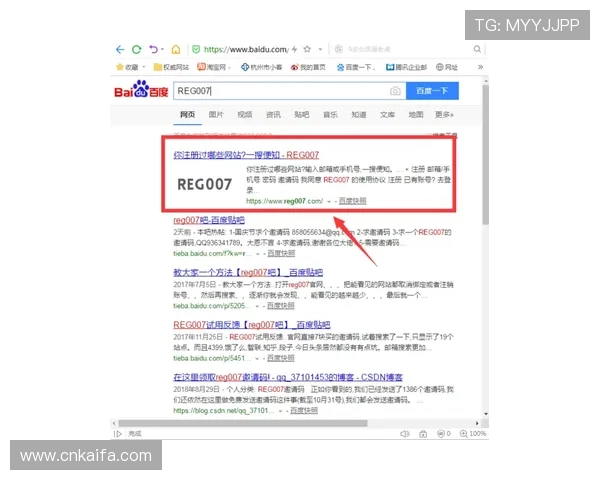Screen dimensions: 600x480
Task: Expand the arrow after the reg007.com URL
Action: pos(329,201)
